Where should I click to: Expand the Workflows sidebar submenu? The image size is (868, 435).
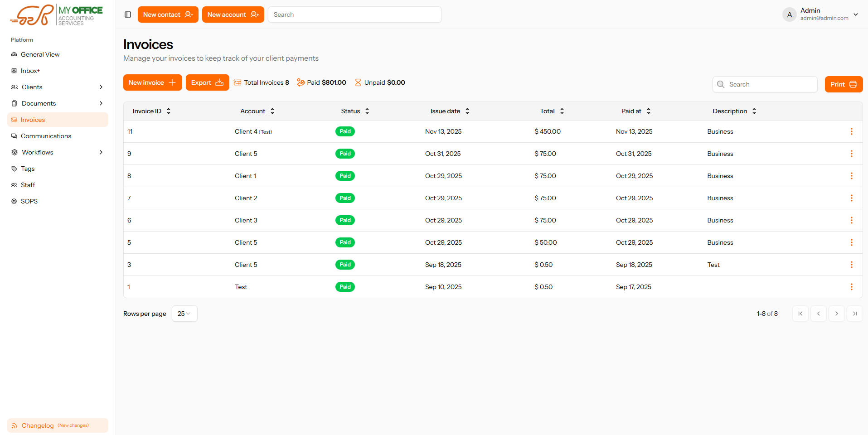tap(101, 152)
